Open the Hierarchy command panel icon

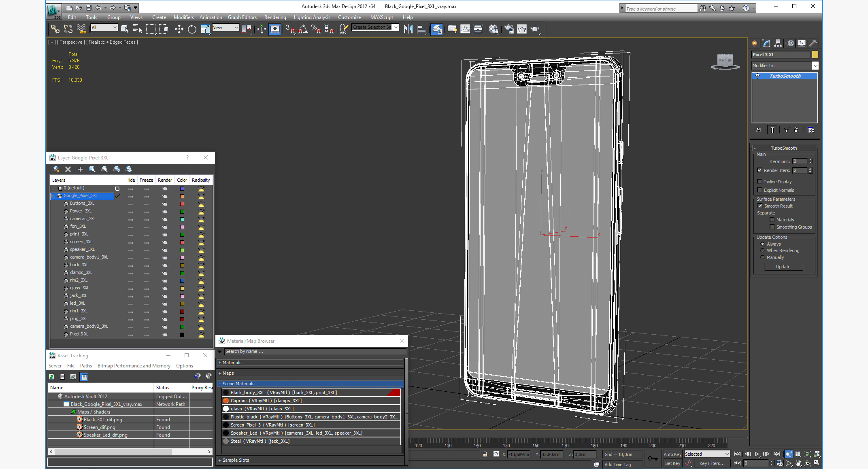click(778, 43)
